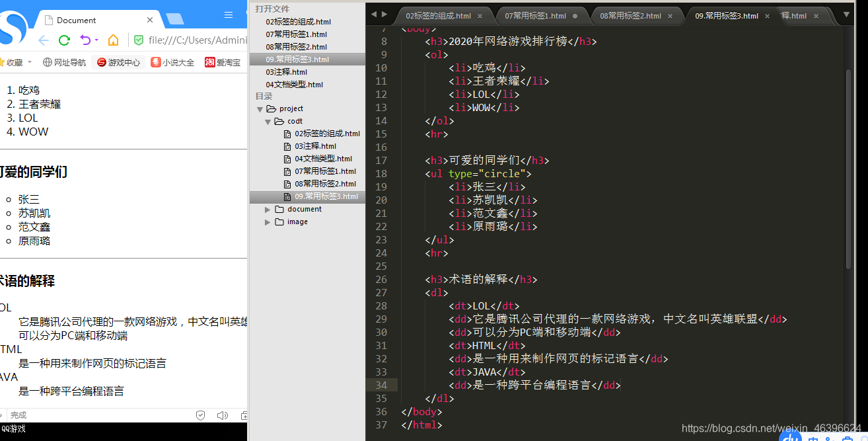The width and height of the screenshot is (868, 441).
Task: Click the green security shield in address bar
Action: click(139, 40)
